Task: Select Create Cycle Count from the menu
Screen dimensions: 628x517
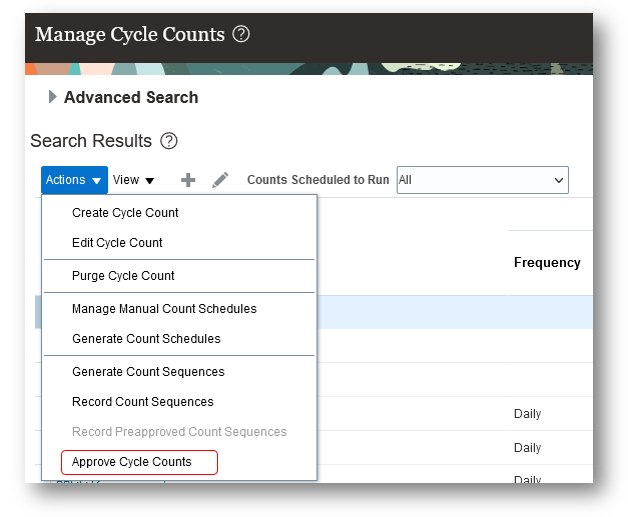Action: pos(125,213)
